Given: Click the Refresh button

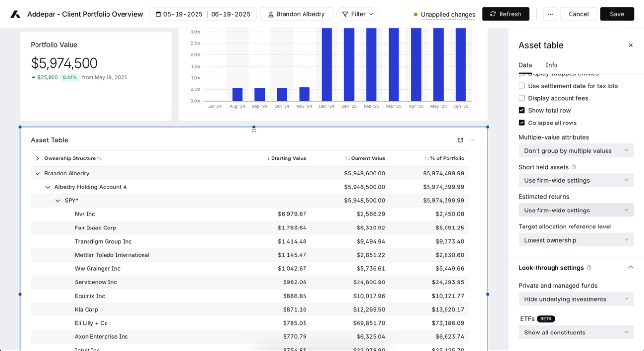Looking at the screenshot, I should [x=505, y=14].
